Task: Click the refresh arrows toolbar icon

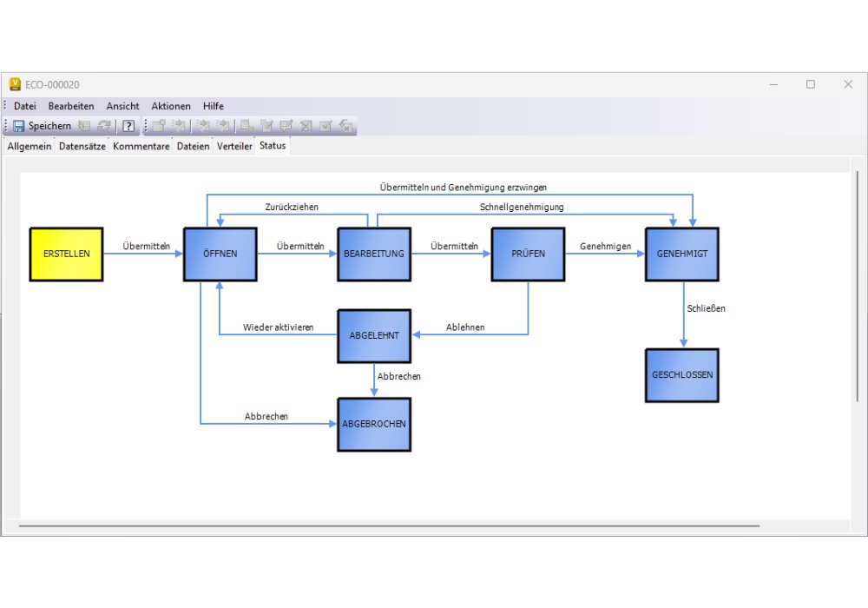Action: click(103, 126)
